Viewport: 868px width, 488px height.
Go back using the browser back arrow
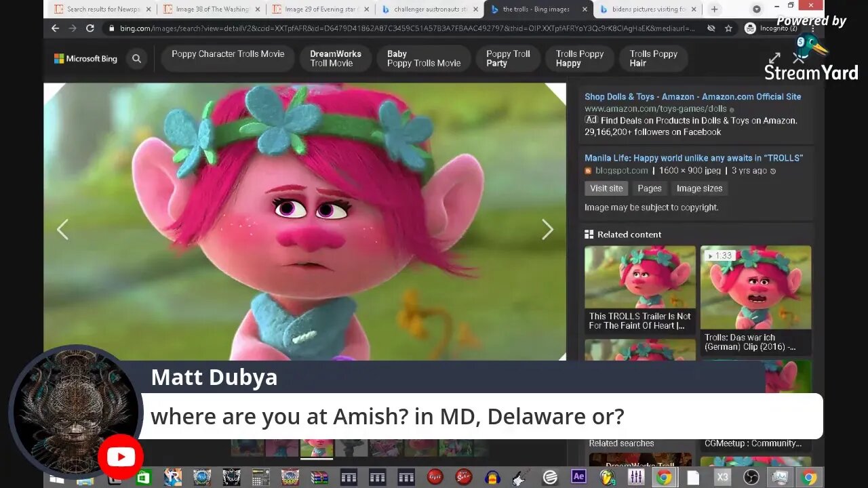coord(56,28)
